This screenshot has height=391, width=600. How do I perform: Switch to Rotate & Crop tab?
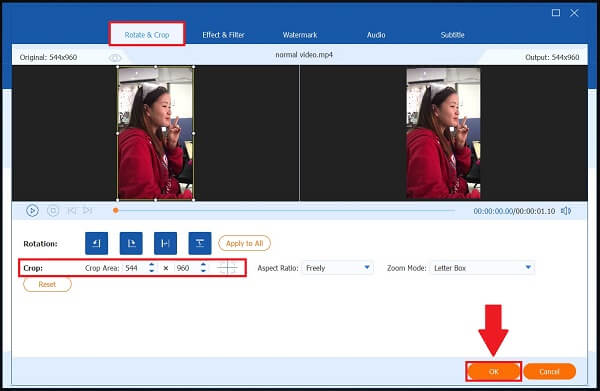(147, 35)
